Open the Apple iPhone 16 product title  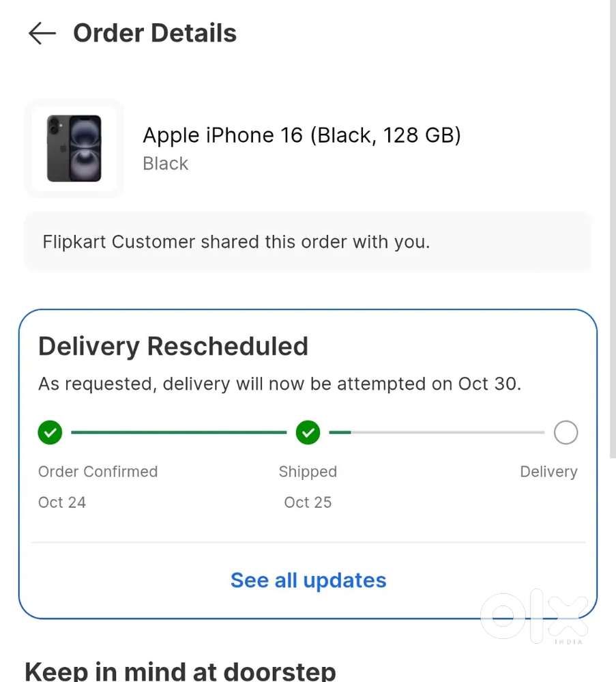[x=302, y=135]
